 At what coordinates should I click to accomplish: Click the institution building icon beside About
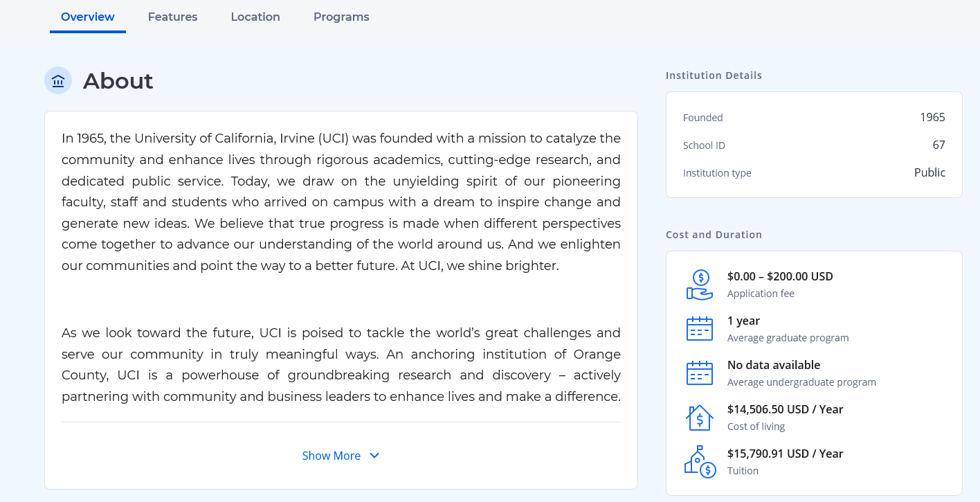click(x=58, y=81)
